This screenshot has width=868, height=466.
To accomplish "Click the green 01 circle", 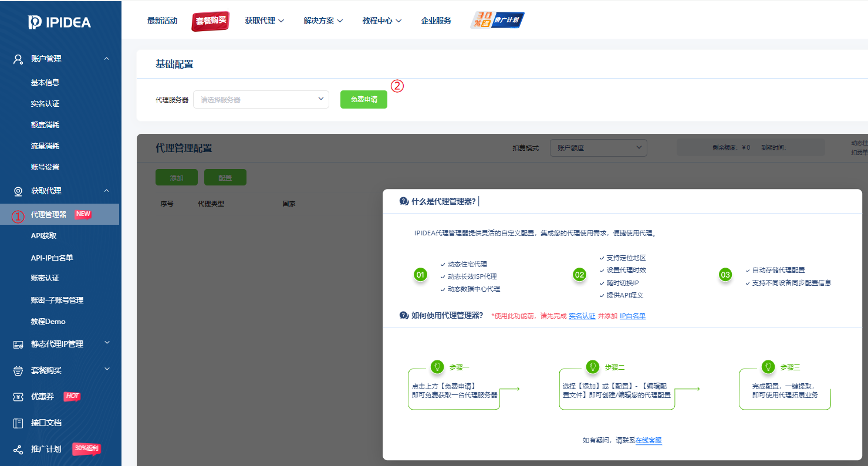I will coord(420,275).
